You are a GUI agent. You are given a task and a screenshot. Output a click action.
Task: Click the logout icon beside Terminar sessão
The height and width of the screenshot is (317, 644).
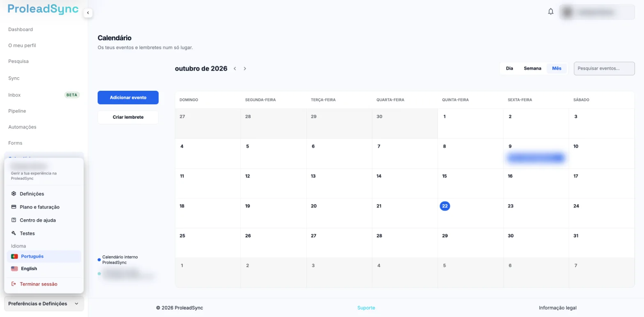tap(14, 284)
